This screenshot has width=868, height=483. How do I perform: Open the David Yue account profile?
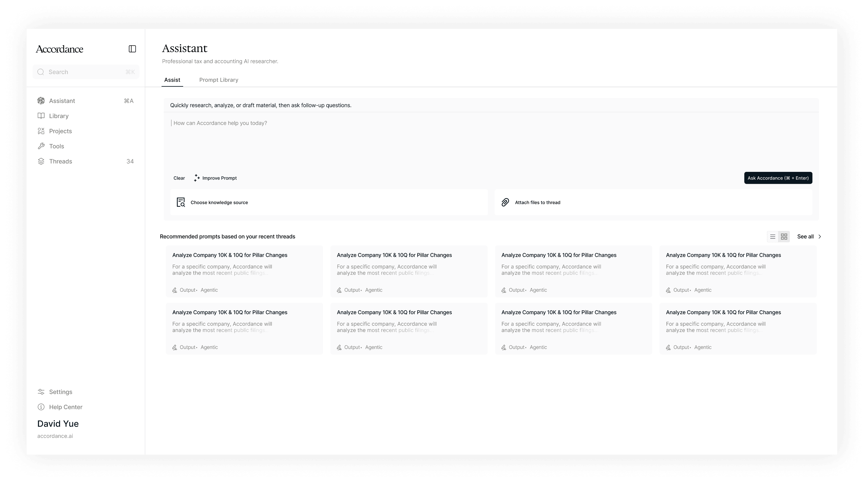58,424
